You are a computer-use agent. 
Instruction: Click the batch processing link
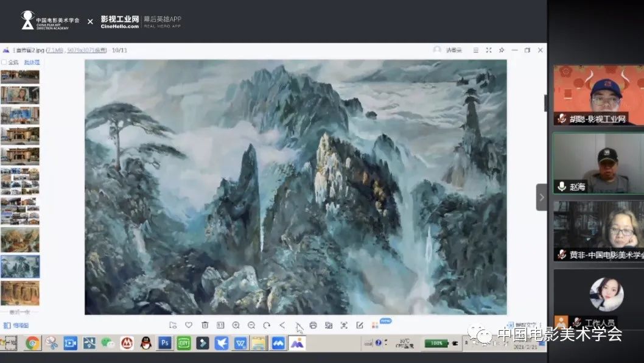tap(32, 62)
